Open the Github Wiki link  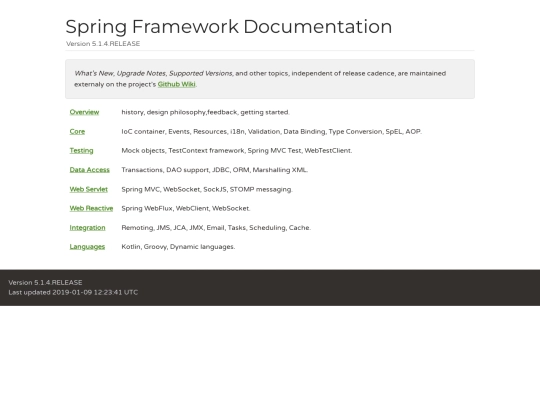point(176,84)
